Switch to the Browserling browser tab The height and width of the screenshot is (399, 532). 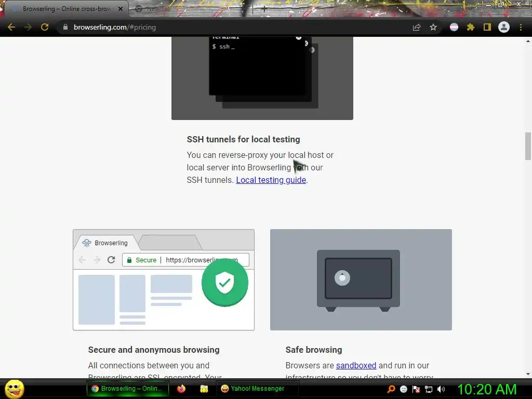tap(66, 9)
